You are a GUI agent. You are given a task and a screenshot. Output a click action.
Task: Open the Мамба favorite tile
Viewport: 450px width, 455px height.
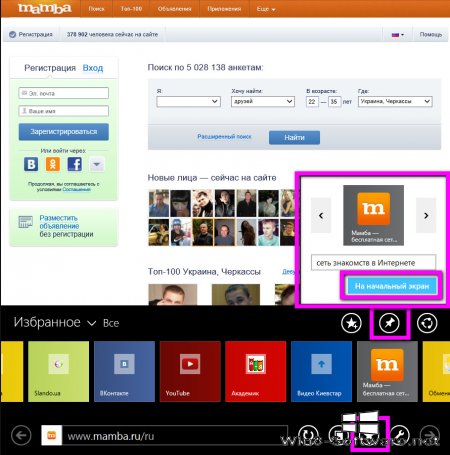387,371
